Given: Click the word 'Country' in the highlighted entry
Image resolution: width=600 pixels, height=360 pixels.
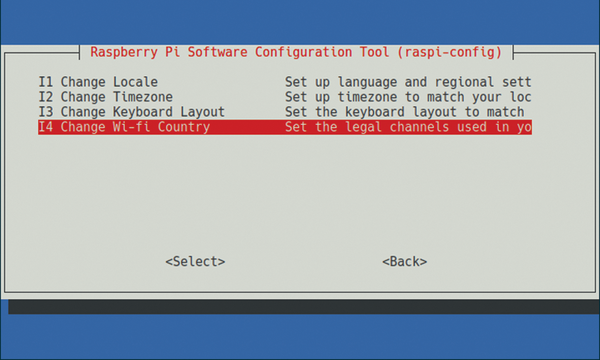Looking at the screenshot, I should coord(184,127).
